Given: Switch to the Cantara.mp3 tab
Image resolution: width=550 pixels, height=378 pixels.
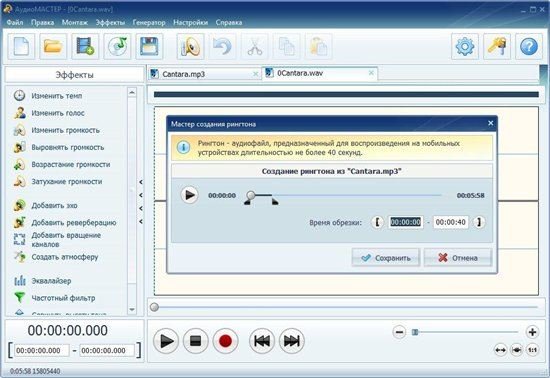Looking at the screenshot, I should pos(204,74).
